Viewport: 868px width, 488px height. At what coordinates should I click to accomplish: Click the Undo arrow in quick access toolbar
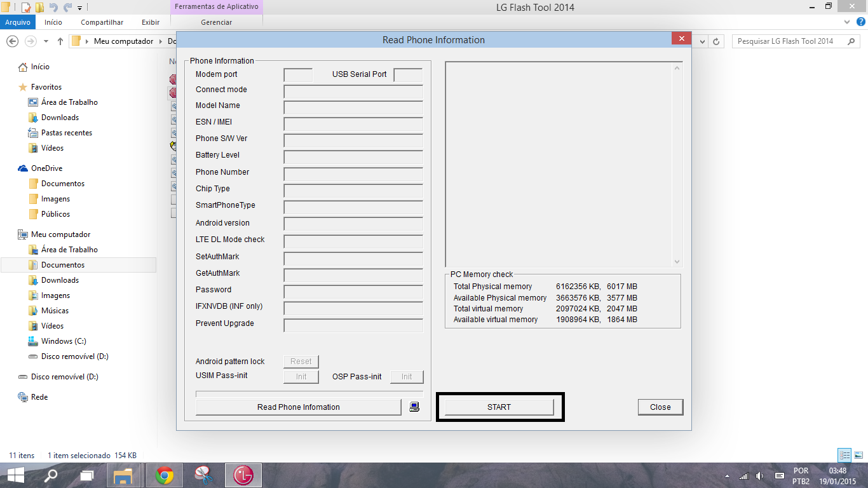[53, 8]
